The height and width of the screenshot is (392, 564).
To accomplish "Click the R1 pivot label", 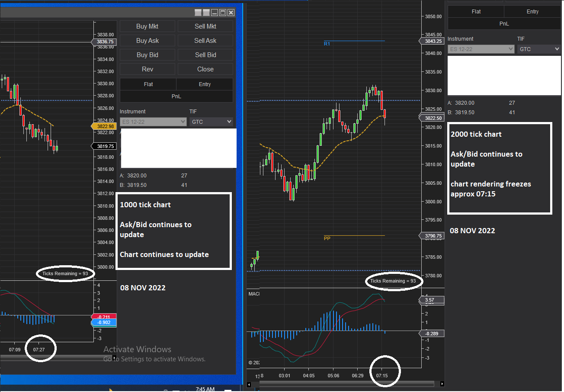I will click(327, 44).
